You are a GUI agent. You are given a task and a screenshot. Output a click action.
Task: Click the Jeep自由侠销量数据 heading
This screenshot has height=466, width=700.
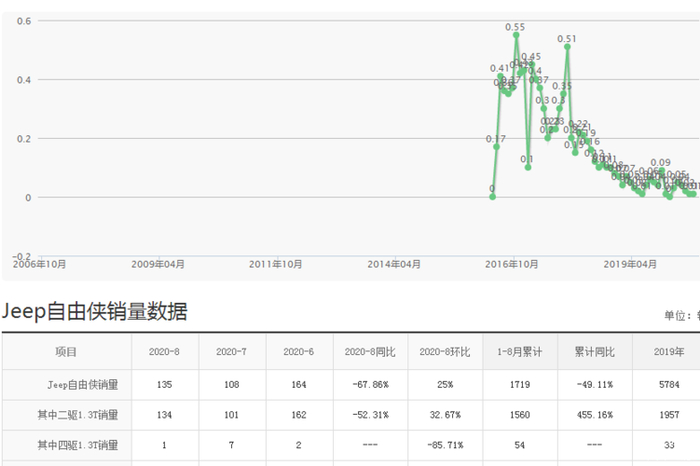click(95, 311)
